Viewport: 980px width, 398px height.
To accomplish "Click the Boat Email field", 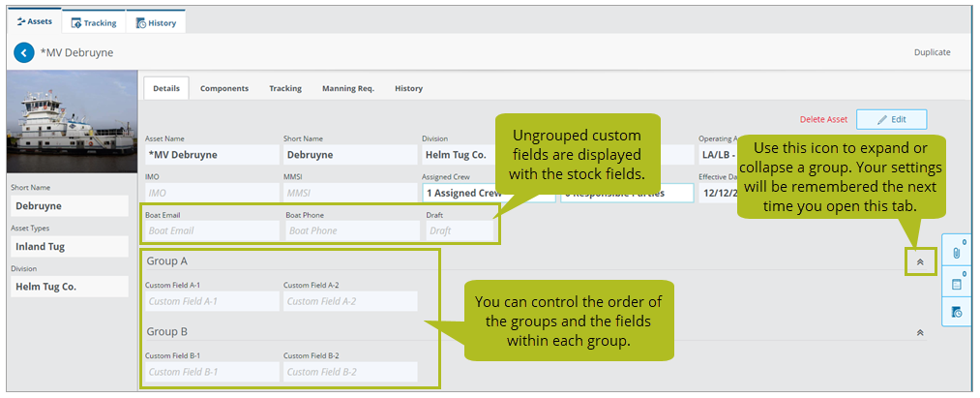I will click(212, 230).
